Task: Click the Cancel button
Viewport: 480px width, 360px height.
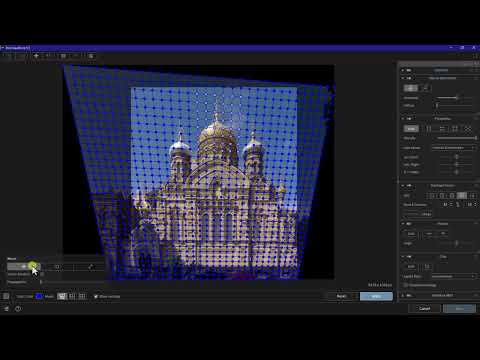Action: (x=424, y=308)
